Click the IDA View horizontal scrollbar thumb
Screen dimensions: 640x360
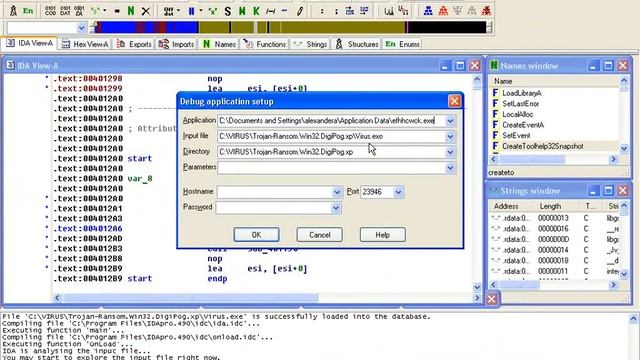[x=190, y=298]
